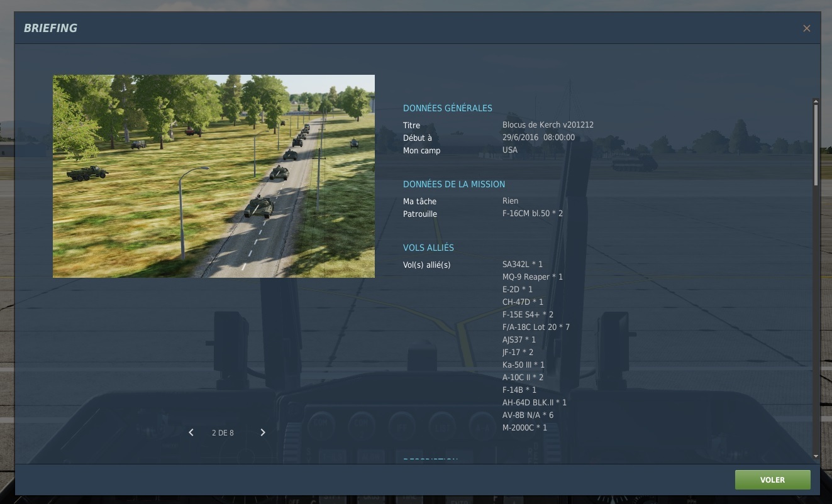The height and width of the screenshot is (504, 832).
Task: Click the 'Vol(s) allié(s)' label
Action: tap(427, 265)
